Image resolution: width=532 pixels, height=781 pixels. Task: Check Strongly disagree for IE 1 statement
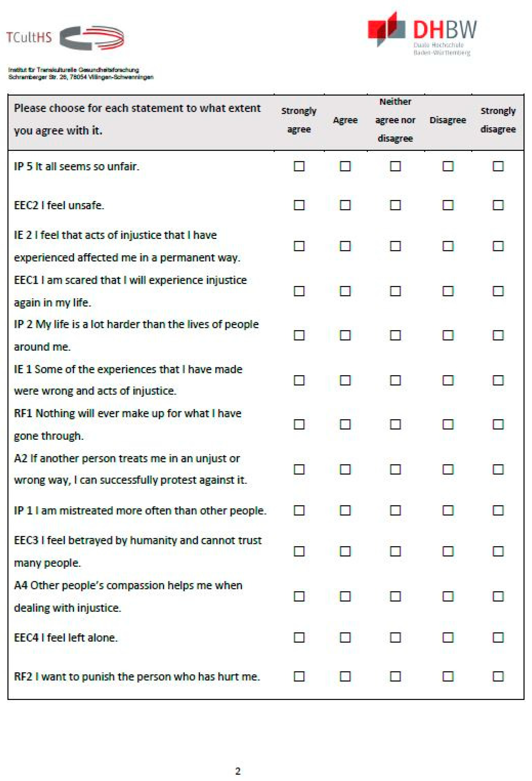[498, 380]
